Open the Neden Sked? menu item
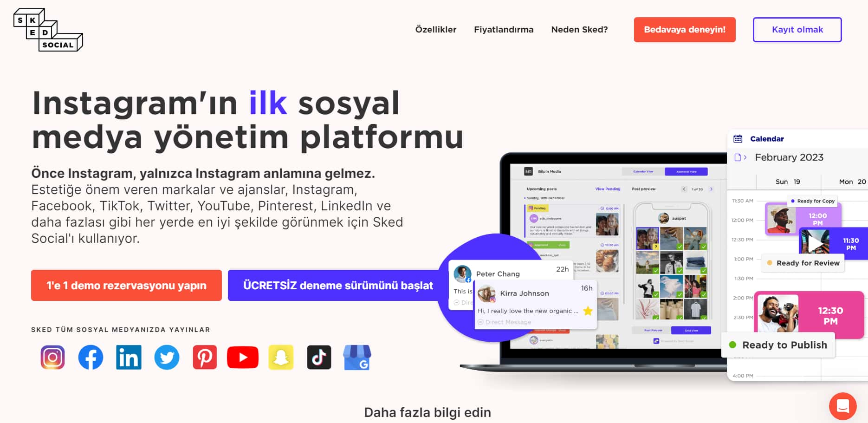 [579, 30]
